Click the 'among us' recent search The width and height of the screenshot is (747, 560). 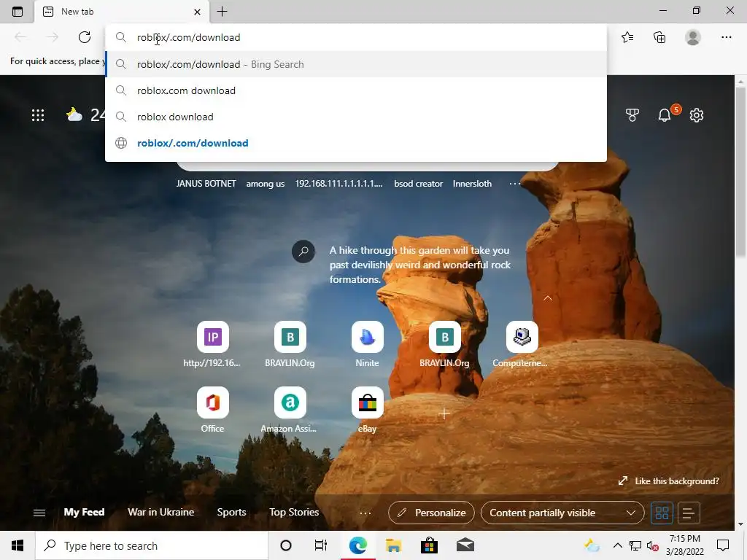click(266, 184)
